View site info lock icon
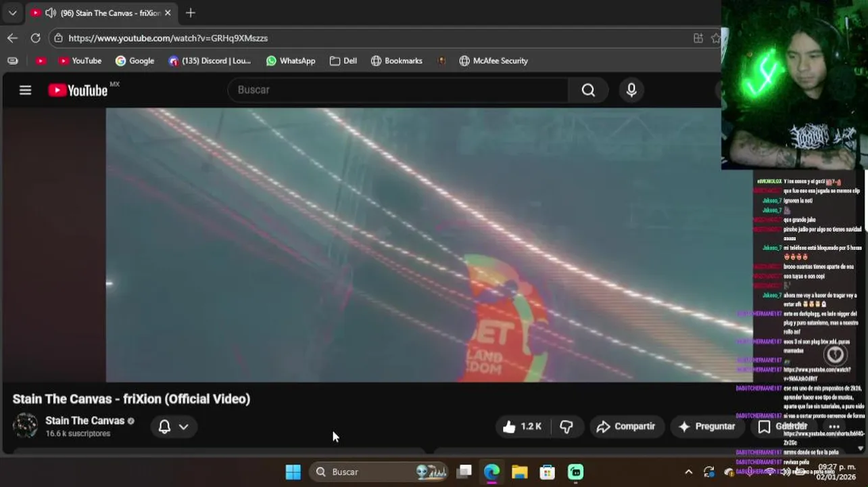Viewport: 868px width, 487px height. click(58, 38)
